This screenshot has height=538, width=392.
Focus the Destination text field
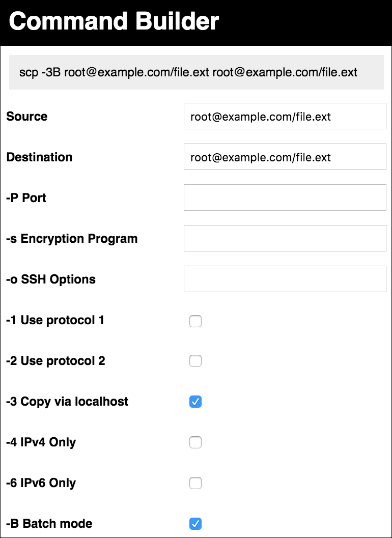(285, 157)
